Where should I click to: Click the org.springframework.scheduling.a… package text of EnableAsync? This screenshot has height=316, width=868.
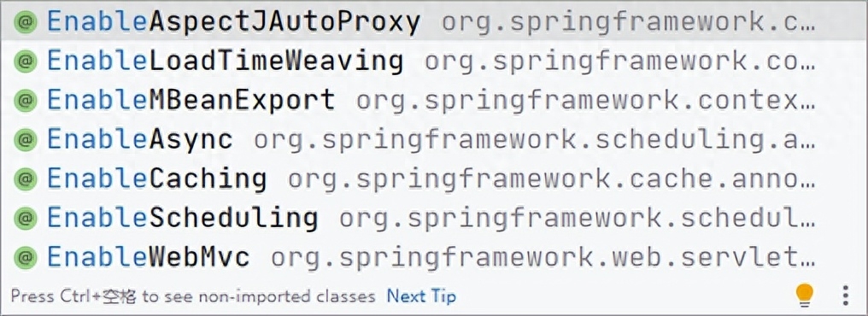pyautogui.click(x=534, y=141)
